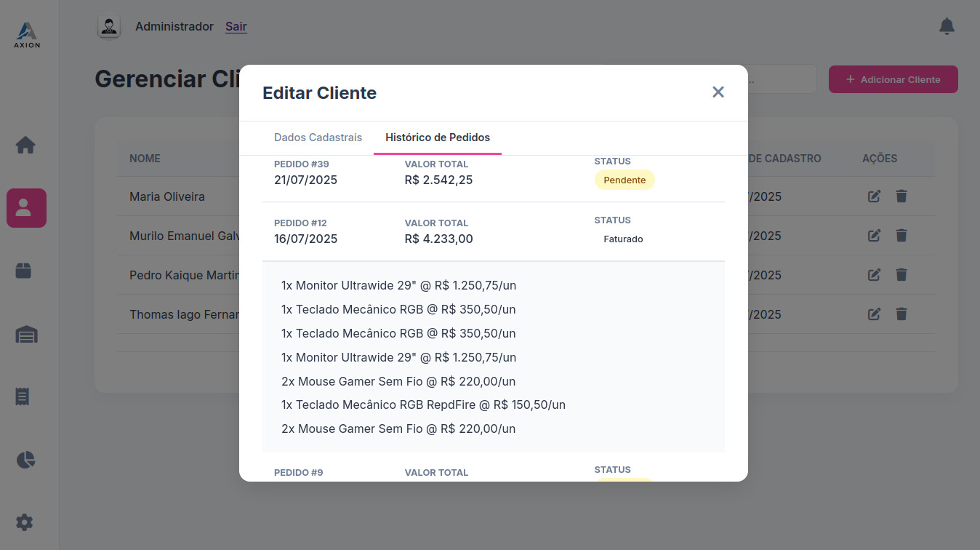Edit Maria Oliveira with the pencil icon

(874, 196)
